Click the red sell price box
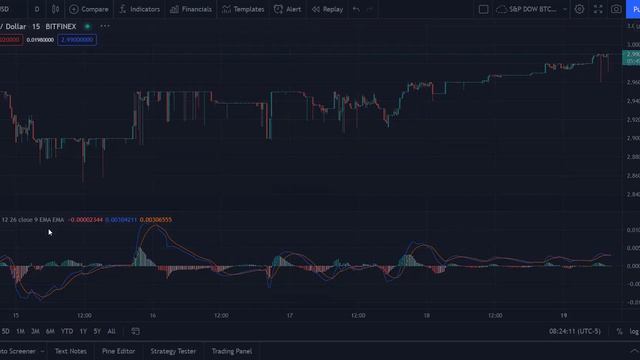 [11, 40]
